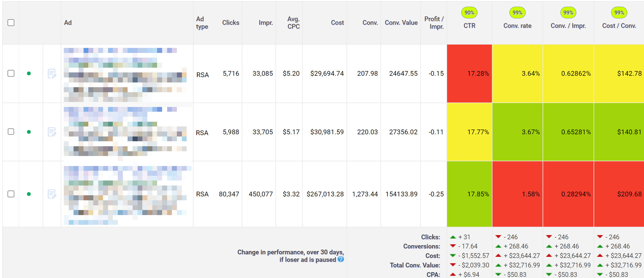Check the first ad row checkbox
This screenshot has height=278, width=644.
click(x=11, y=73)
